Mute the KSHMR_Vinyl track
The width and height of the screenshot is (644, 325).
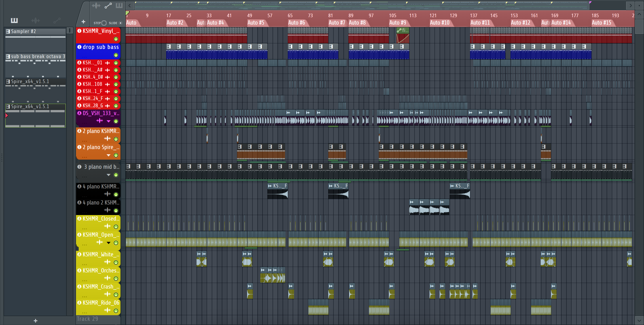116,39
